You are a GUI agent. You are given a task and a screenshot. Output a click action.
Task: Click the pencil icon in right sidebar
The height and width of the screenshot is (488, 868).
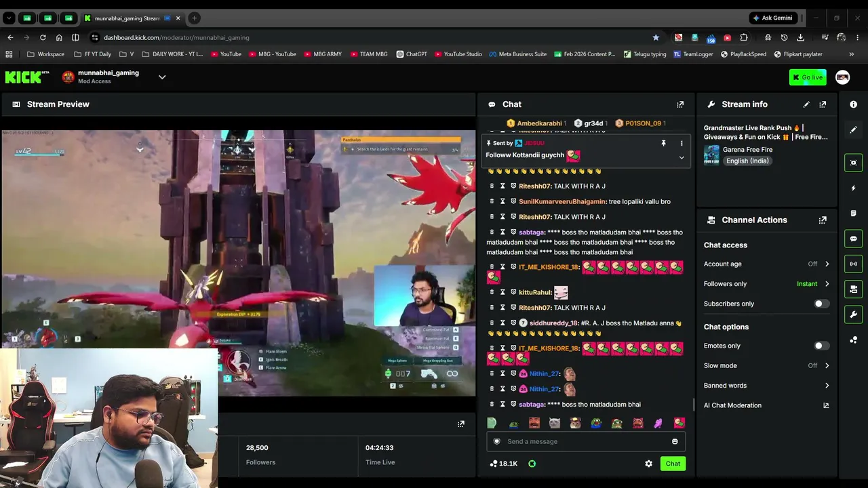coord(854,129)
